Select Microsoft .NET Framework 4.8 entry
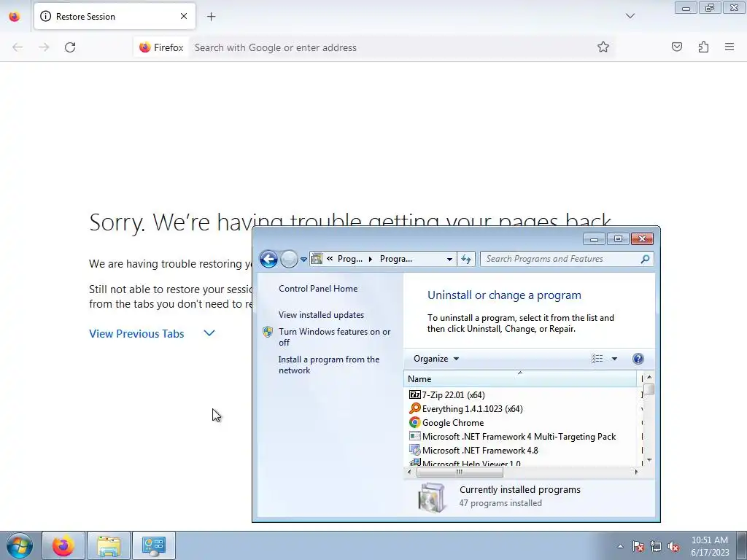The image size is (747, 560). coord(480,450)
